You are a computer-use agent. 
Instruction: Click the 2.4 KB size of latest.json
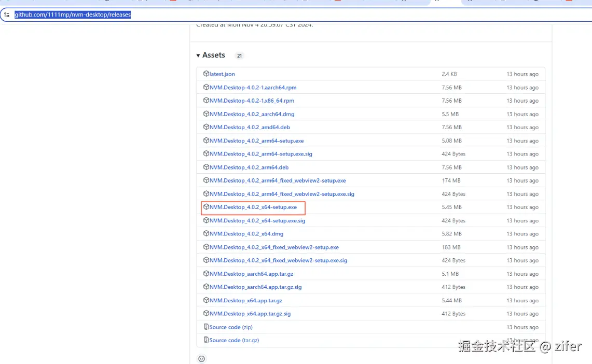449,74
